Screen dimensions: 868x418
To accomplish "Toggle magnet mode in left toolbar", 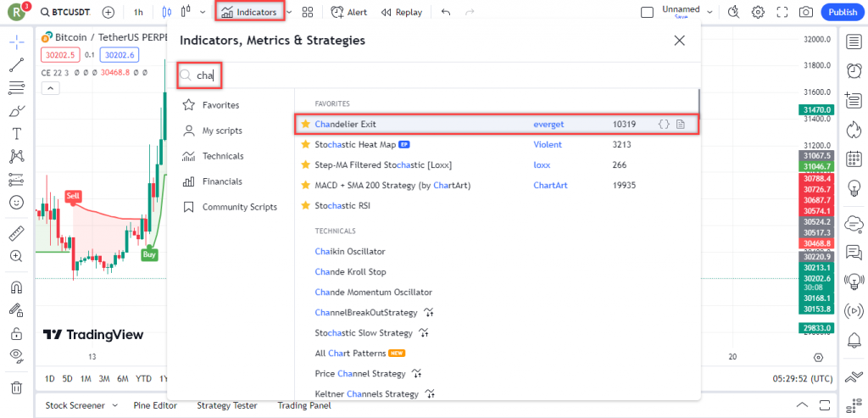I will pyautogui.click(x=17, y=287).
